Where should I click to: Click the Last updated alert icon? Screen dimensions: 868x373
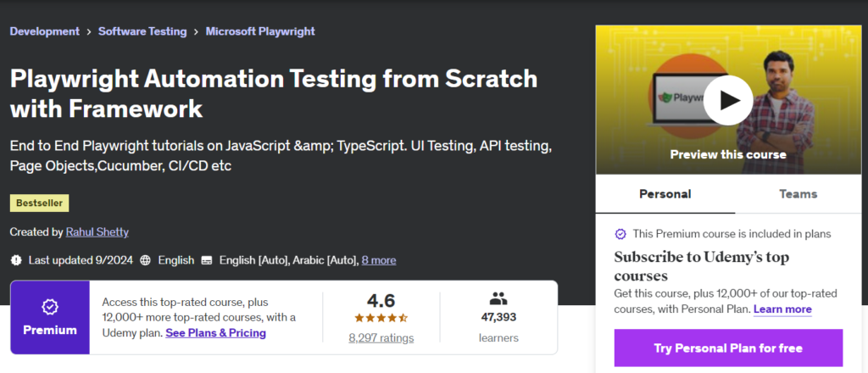16,260
